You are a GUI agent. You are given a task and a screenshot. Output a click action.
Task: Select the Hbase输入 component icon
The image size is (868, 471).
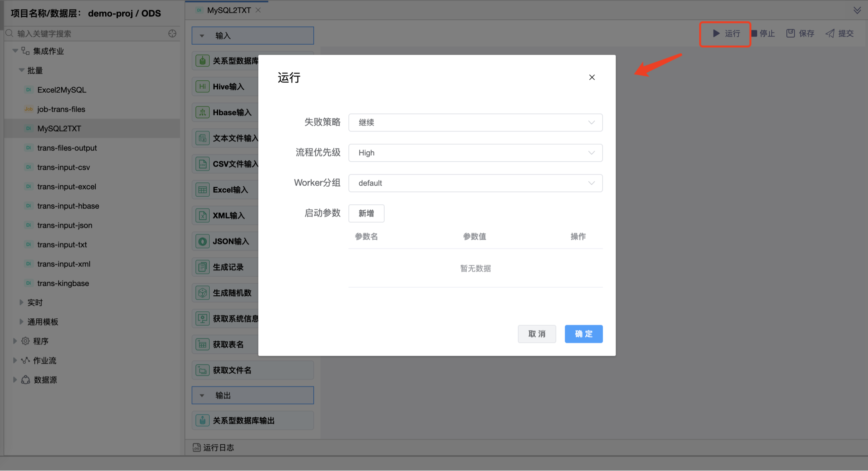(202, 112)
